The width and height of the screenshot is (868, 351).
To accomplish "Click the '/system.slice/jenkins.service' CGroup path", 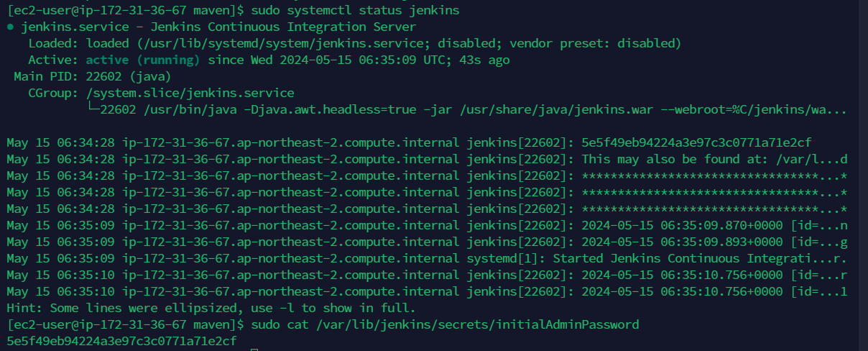I will tap(190, 93).
